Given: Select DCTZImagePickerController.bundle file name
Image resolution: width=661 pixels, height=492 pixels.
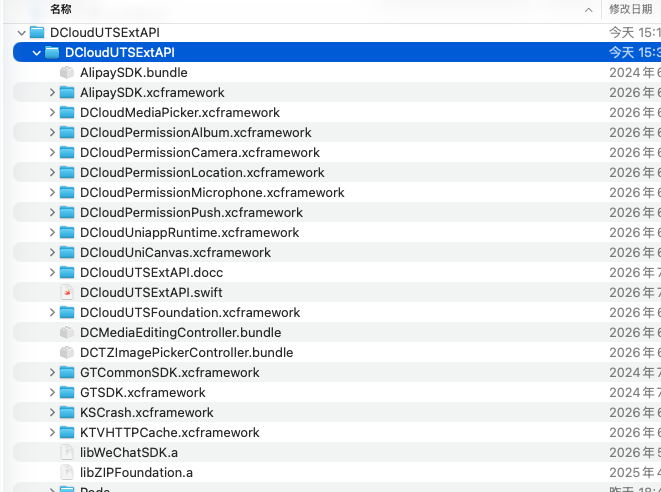Looking at the screenshot, I should click(186, 352).
